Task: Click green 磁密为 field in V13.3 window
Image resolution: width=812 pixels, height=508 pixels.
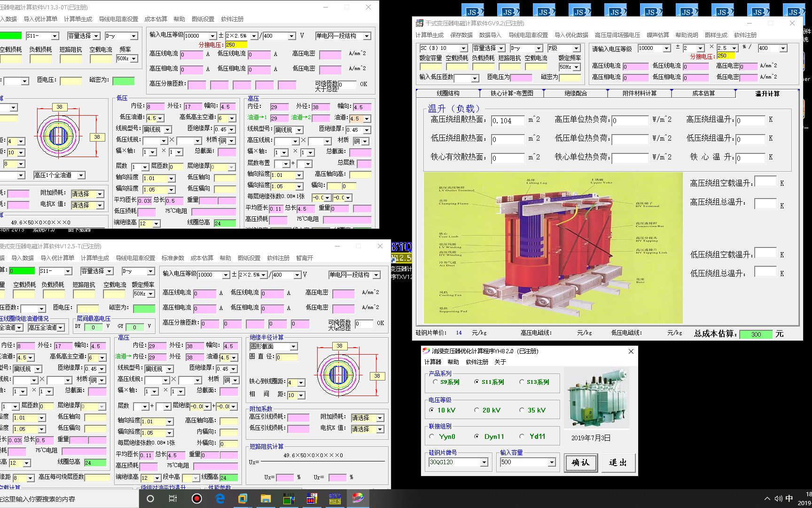Action: coord(124,81)
